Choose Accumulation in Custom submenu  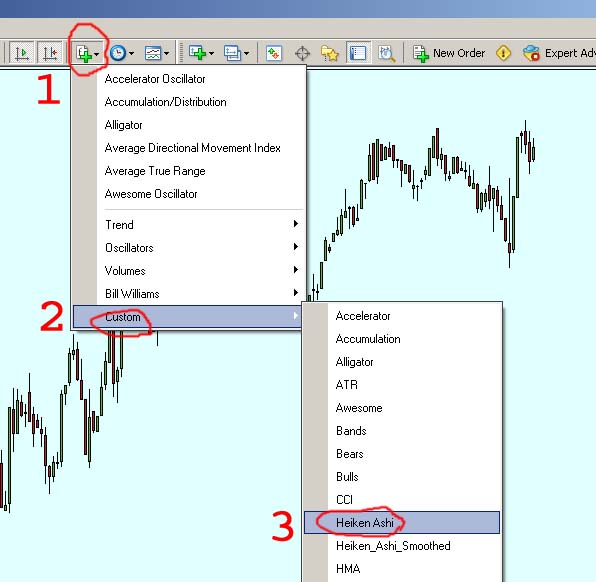[402, 339]
